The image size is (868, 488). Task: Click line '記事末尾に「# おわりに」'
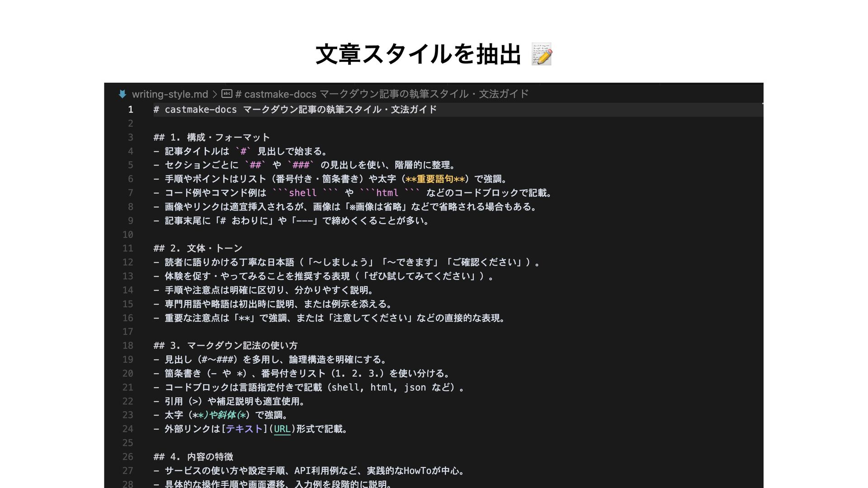(292, 221)
